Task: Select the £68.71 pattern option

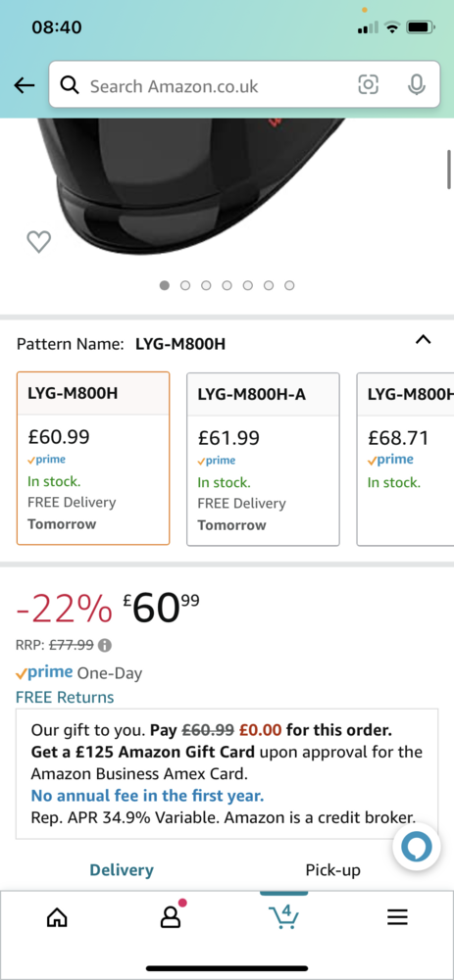Action: tap(405, 460)
